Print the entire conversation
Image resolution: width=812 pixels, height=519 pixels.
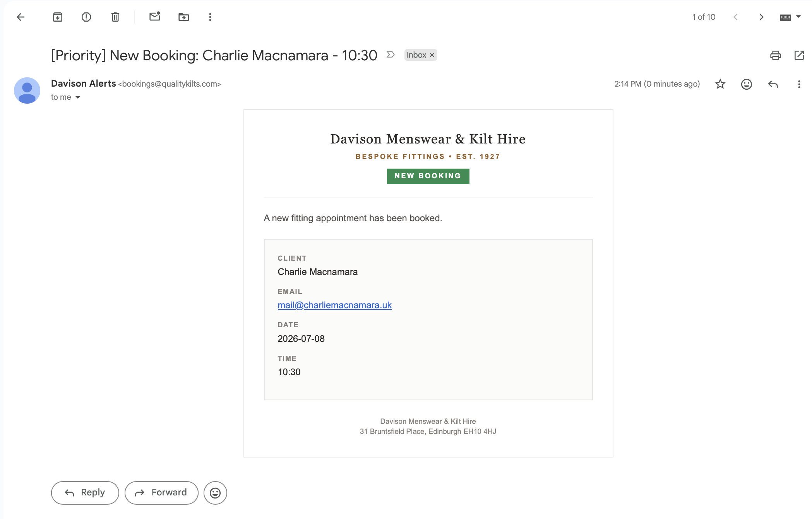pos(776,55)
